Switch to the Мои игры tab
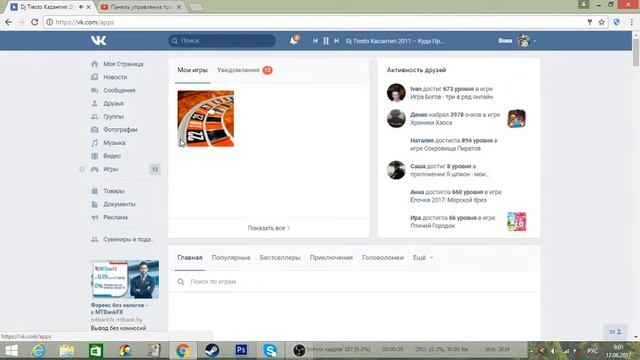The height and width of the screenshot is (360, 640). tap(192, 70)
